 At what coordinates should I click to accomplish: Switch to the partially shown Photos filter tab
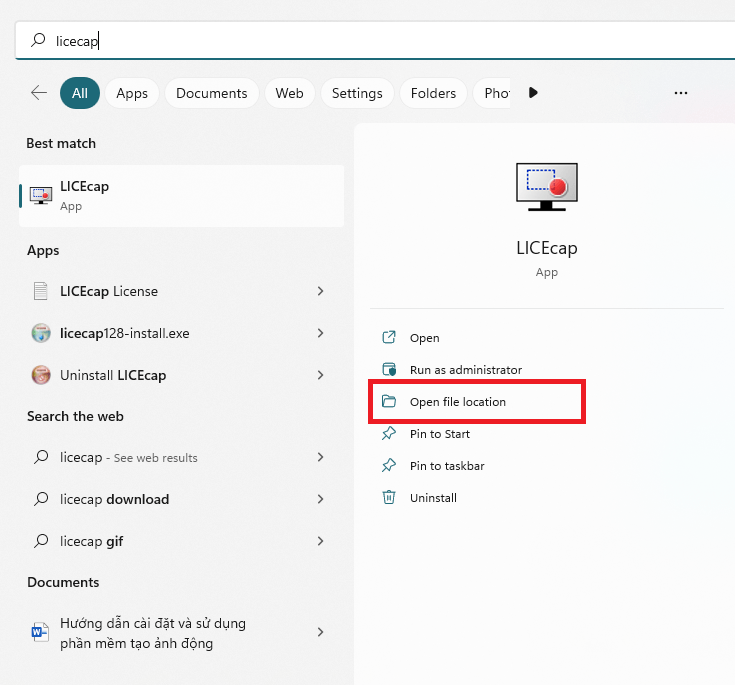492,93
